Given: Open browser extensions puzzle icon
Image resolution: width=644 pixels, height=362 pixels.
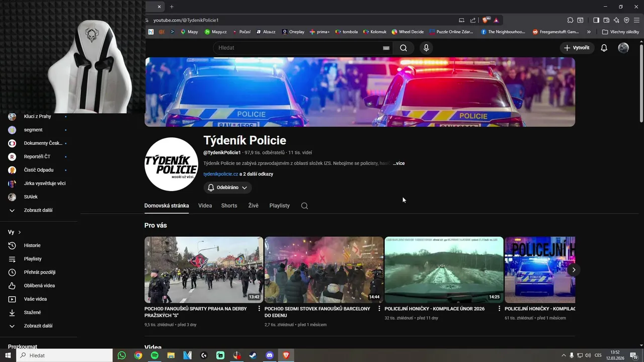Looking at the screenshot, I should tap(570, 20).
